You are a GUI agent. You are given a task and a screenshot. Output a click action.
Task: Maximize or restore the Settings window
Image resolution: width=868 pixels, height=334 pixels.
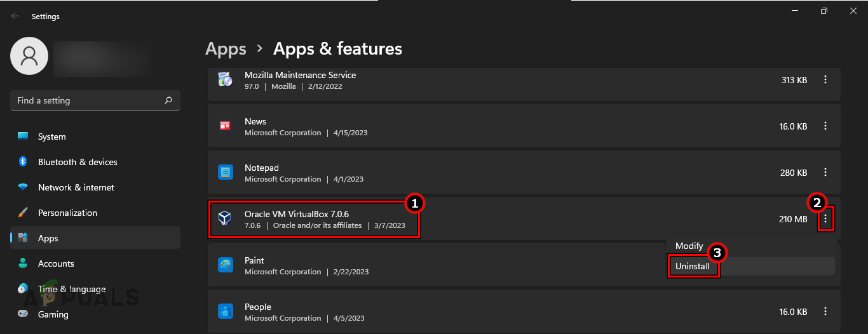pyautogui.click(x=824, y=11)
